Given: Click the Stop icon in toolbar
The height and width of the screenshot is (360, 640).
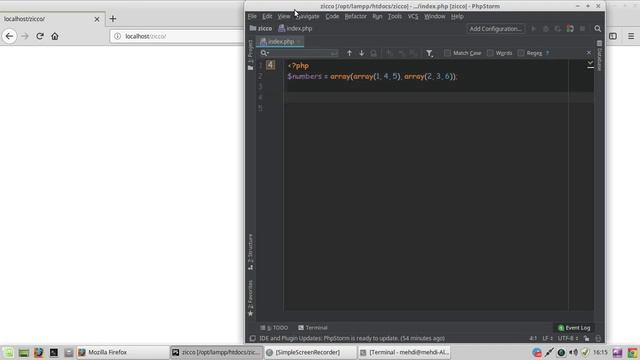Looking at the screenshot, I should 582,29.
